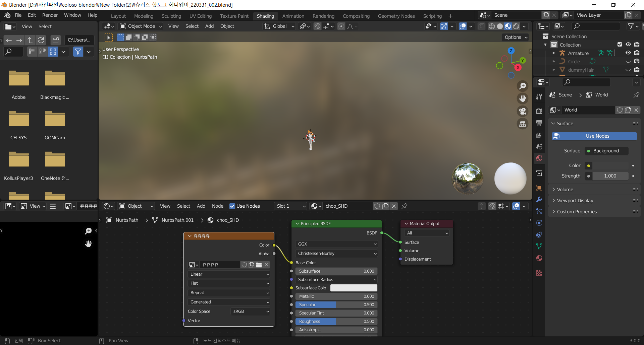Create new folder in file browser
The image size is (644, 345).
click(56, 40)
